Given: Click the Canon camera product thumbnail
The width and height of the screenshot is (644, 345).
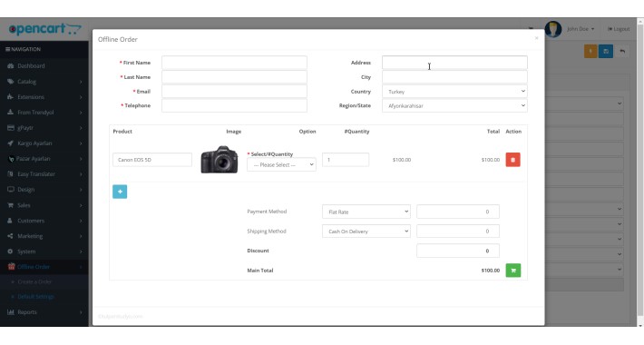Looking at the screenshot, I should [x=220, y=160].
